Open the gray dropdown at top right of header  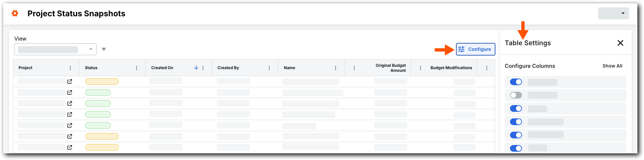(x=613, y=13)
